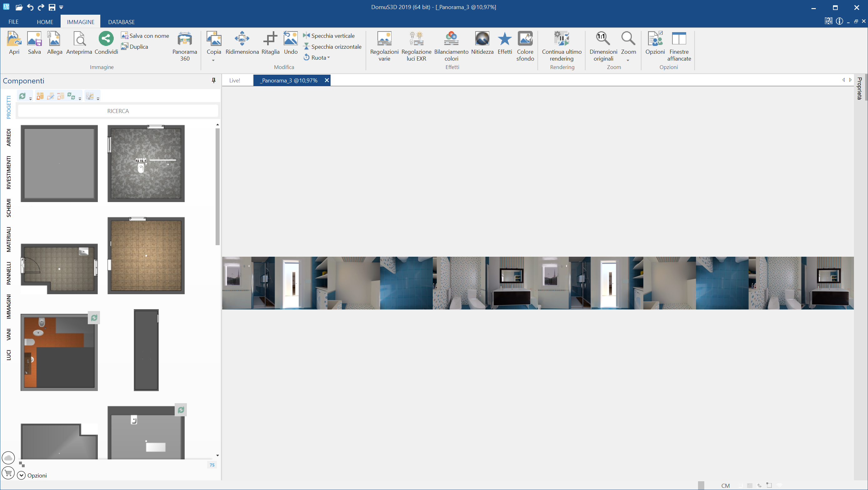This screenshot has height=490, width=868.
Task: Launch the Panorama 360 viewer
Action: pyautogui.click(x=185, y=46)
